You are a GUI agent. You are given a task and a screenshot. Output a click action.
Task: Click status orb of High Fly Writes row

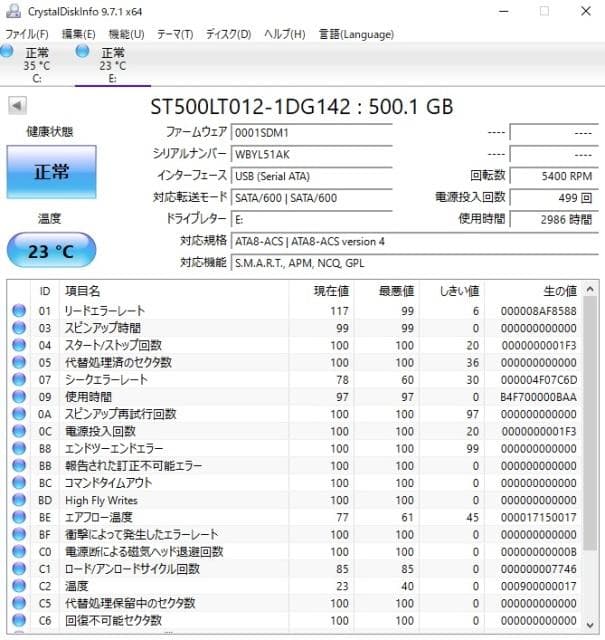(x=19, y=500)
